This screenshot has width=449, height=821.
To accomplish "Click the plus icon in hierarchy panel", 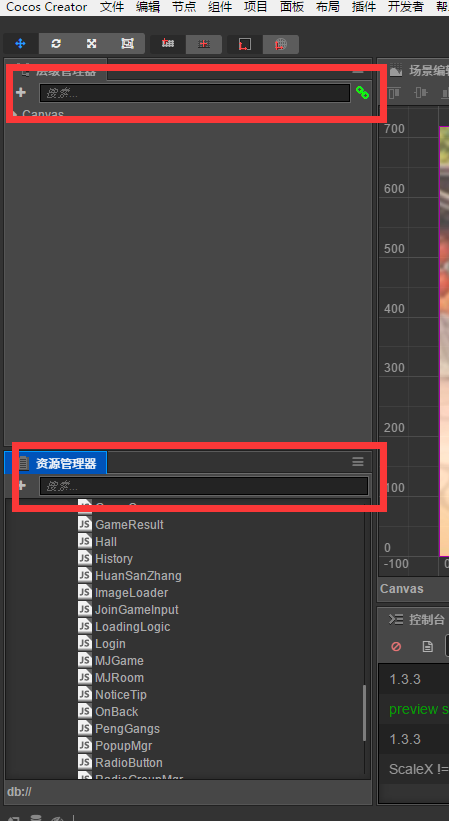I will click(x=20, y=93).
